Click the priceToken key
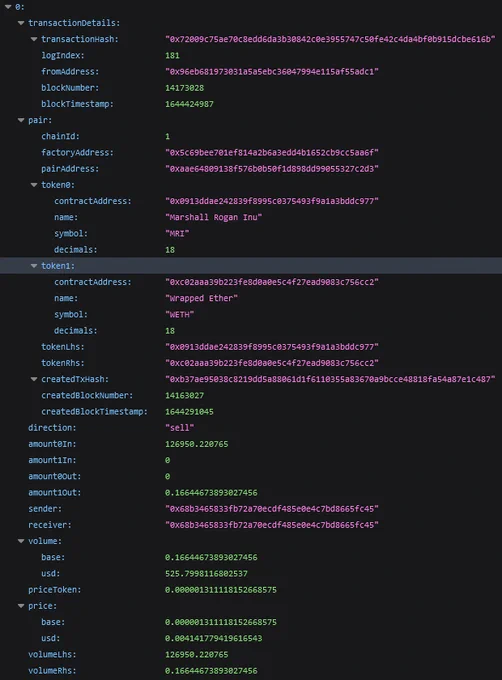 (x=55, y=590)
